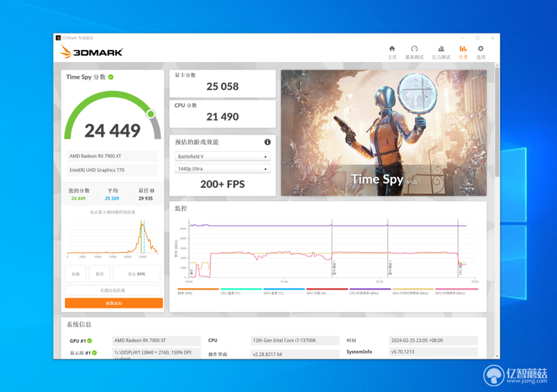The width and height of the screenshot is (557, 392).
Task: Click the average score 25 269
Action: click(x=112, y=198)
